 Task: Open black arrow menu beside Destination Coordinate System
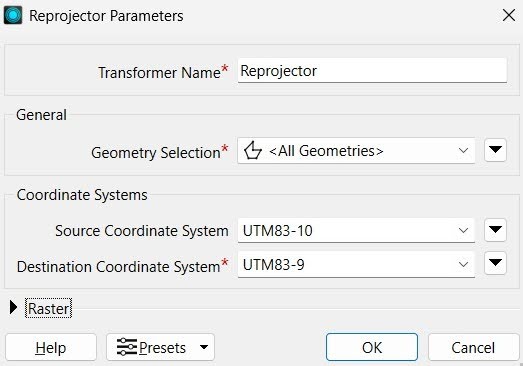(x=495, y=263)
